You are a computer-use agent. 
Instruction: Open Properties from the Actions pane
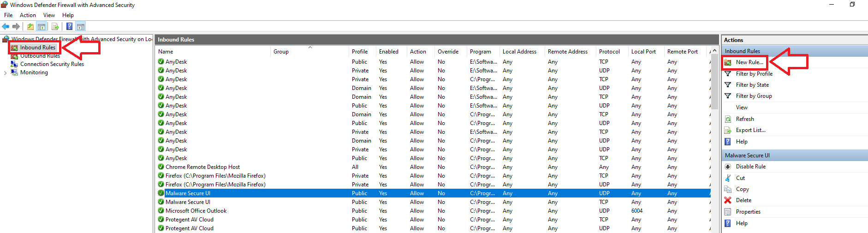coord(748,212)
